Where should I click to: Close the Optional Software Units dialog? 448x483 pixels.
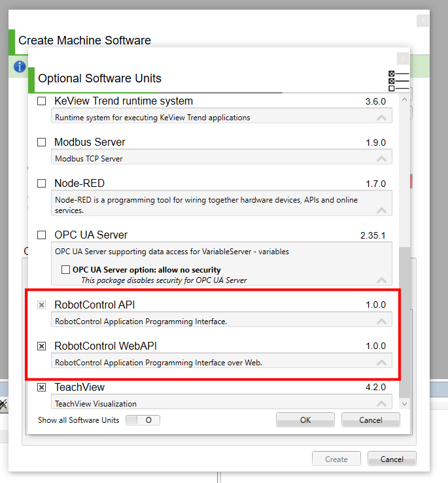403,59
